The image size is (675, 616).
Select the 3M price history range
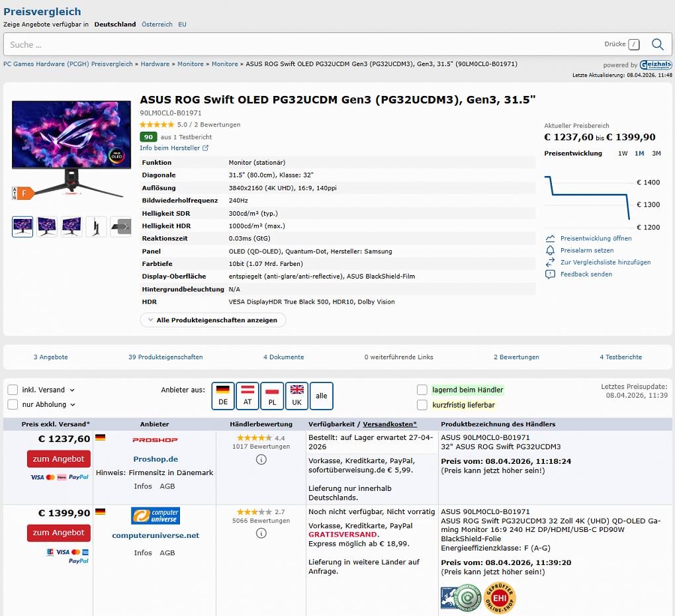[656, 154]
